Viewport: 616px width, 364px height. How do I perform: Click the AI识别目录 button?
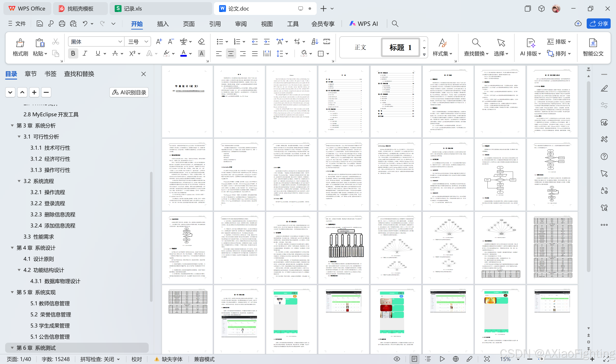(x=129, y=92)
